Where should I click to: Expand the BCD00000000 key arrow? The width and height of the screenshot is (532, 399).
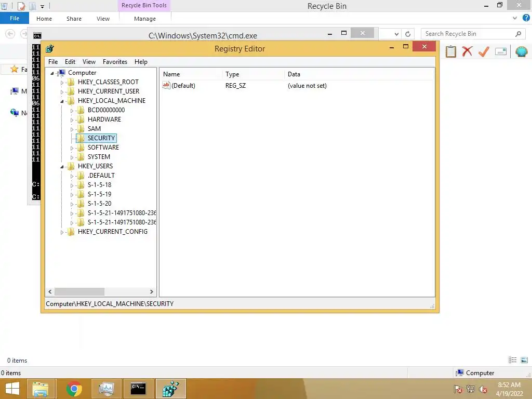[72, 111]
